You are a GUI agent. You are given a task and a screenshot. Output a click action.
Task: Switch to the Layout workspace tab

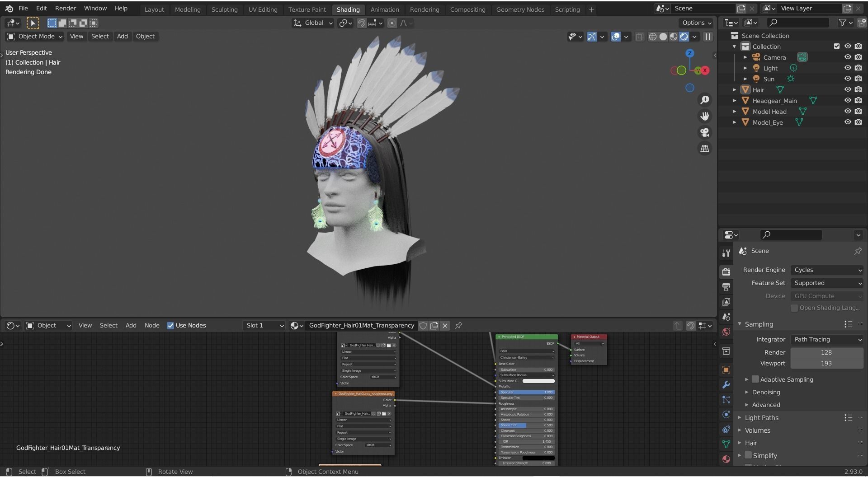click(x=154, y=9)
